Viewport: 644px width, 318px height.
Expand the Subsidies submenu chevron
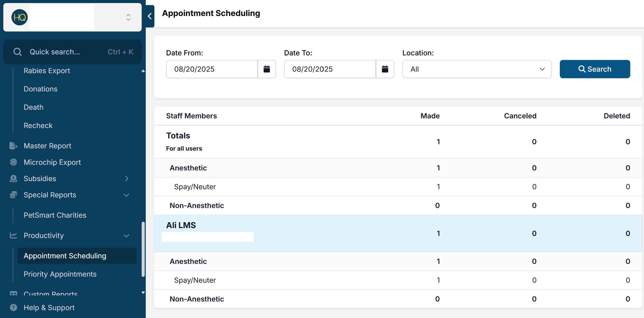(x=127, y=179)
